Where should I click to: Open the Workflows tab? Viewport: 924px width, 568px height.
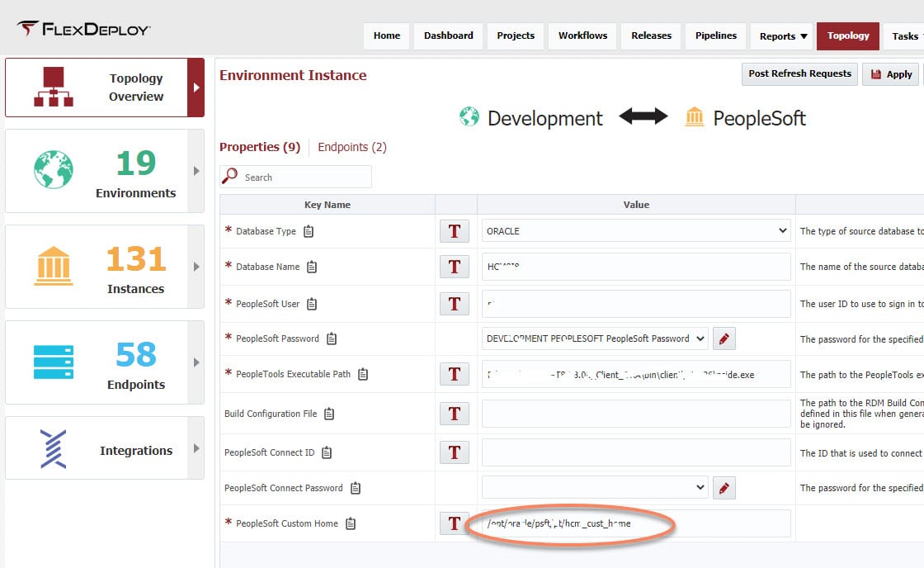[582, 36]
